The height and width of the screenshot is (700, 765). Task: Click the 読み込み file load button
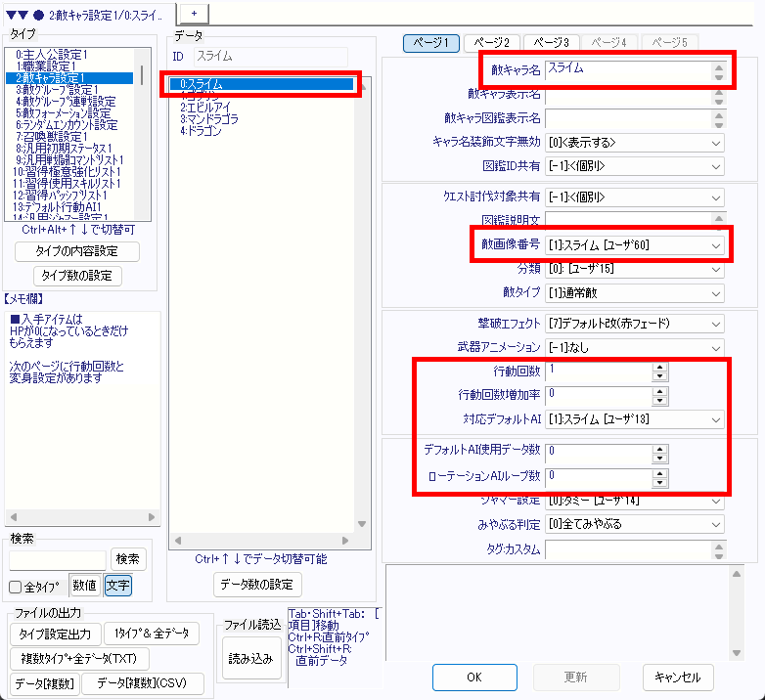point(252,659)
